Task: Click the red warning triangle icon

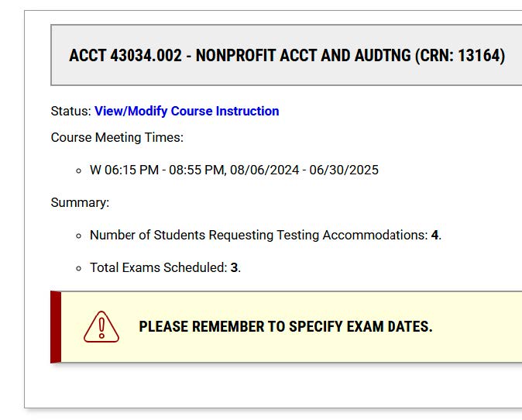Action: coord(101,327)
